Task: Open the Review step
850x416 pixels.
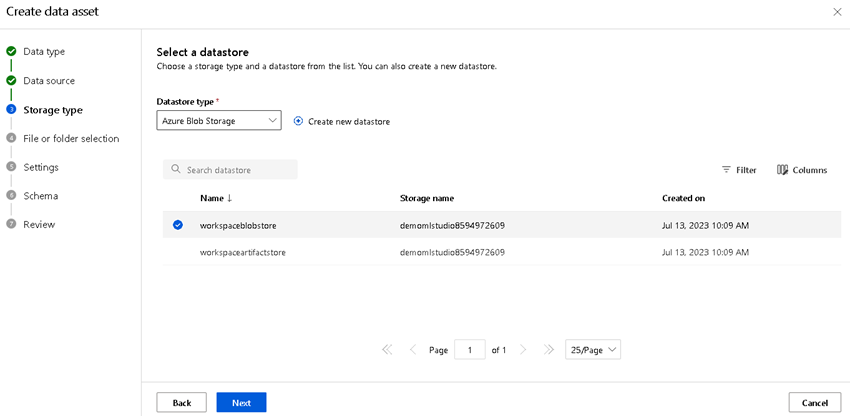Action: tap(39, 225)
